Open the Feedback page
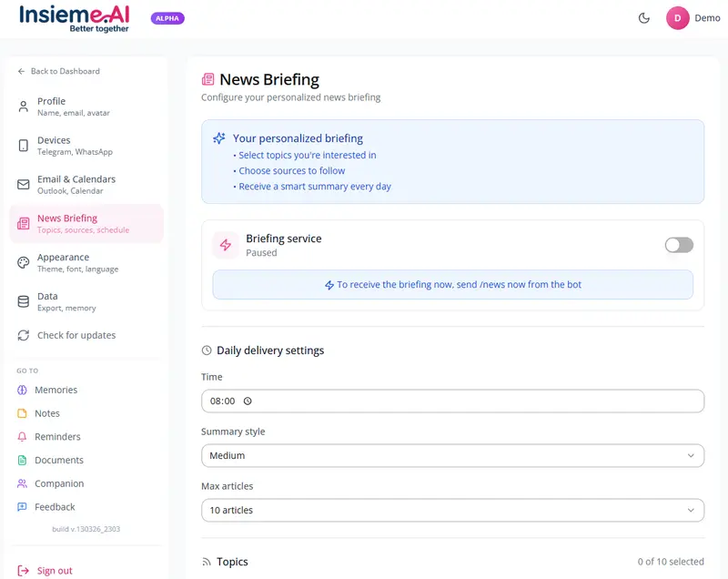728x579 pixels. [x=55, y=507]
